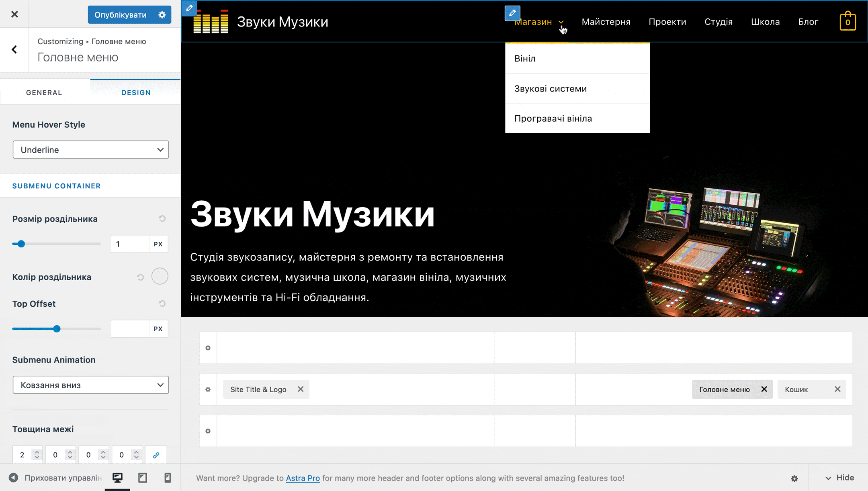
Task: Open settings gear for primary header row
Action: click(x=208, y=389)
